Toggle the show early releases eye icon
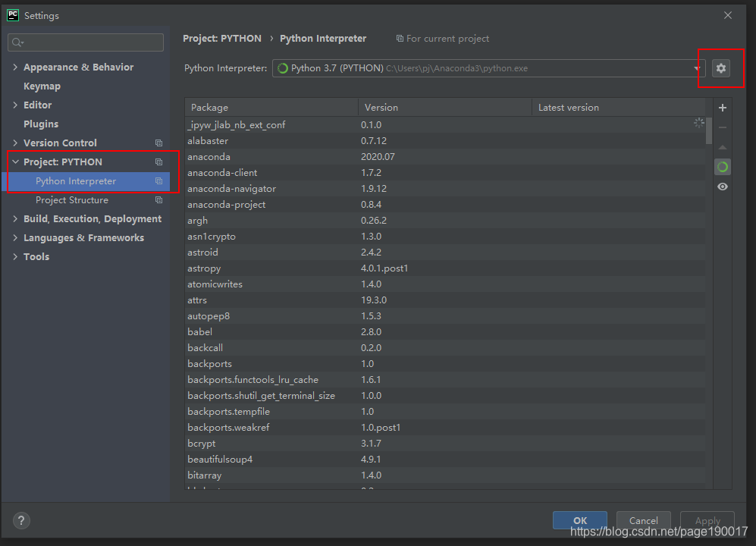The image size is (756, 546). 722,187
